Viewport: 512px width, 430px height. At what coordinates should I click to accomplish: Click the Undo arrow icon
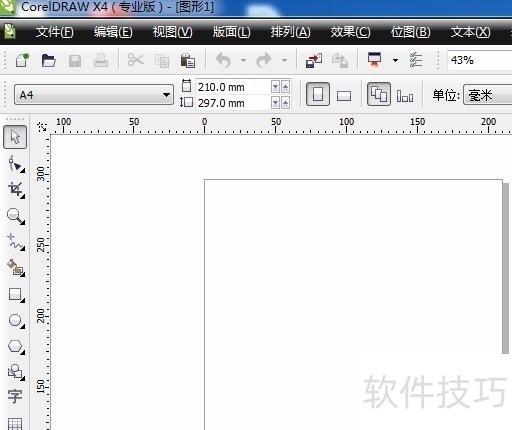pyautogui.click(x=223, y=60)
